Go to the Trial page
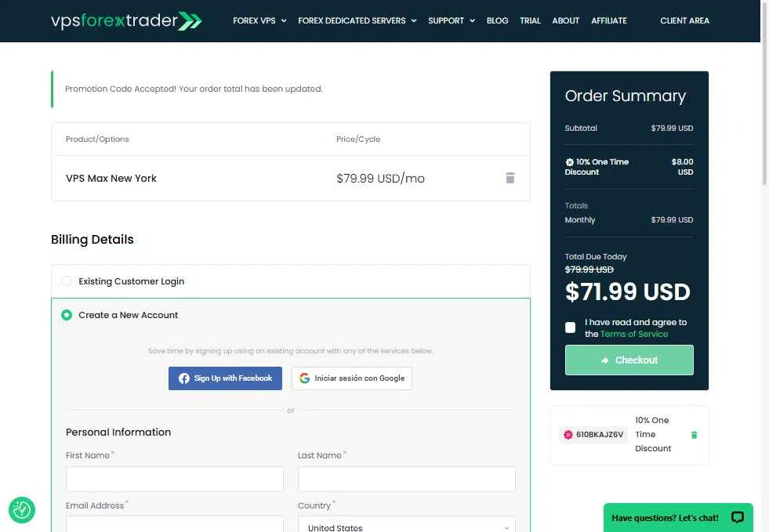The width and height of the screenshot is (769, 532). point(530,20)
